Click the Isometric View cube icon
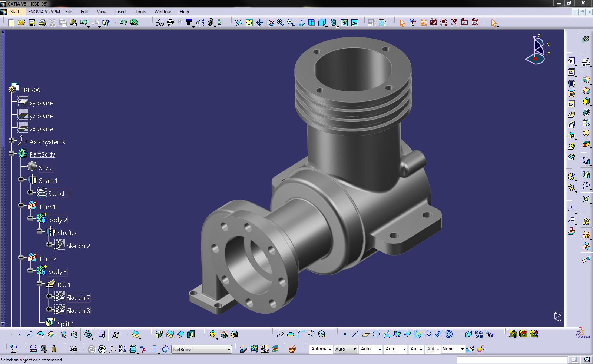This screenshot has width=593, height=364. [x=322, y=23]
